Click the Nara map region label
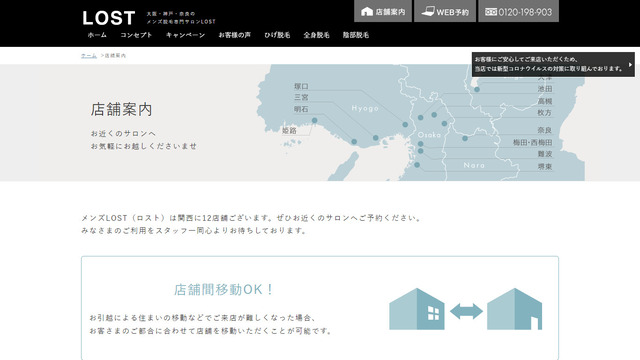 tap(474, 165)
